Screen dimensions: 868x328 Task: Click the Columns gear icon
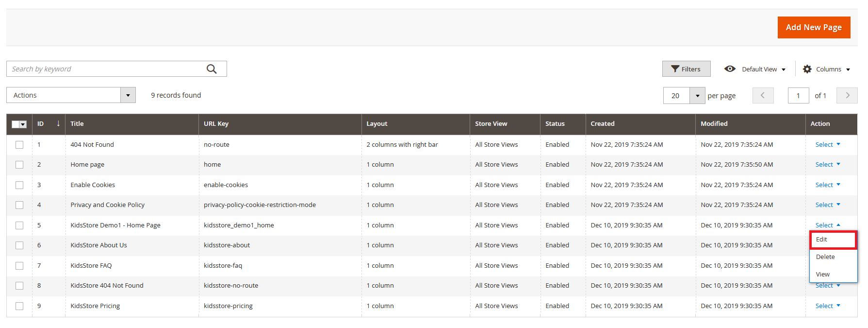tap(807, 69)
